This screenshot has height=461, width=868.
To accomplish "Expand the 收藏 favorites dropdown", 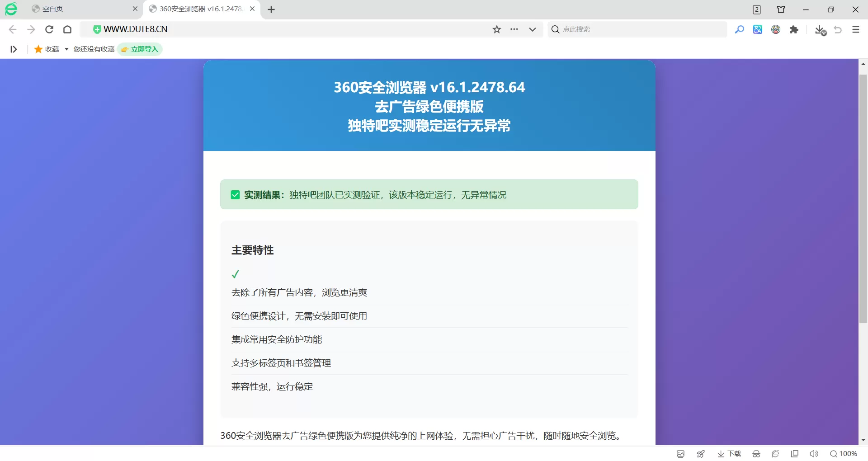I will tap(66, 49).
